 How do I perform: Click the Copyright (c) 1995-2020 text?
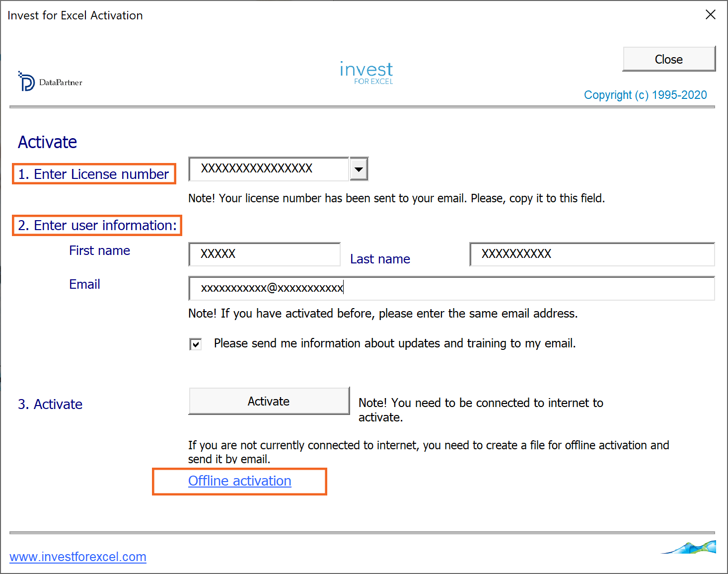pos(645,95)
